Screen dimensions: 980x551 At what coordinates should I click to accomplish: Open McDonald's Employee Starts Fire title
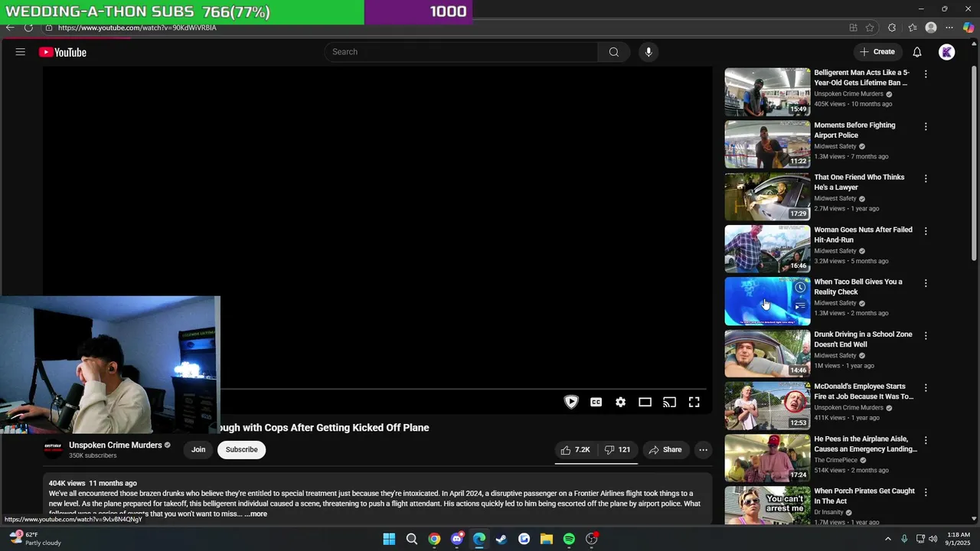tap(864, 392)
